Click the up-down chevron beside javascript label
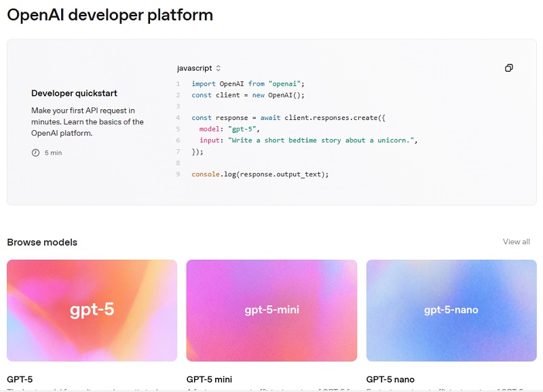 tap(217, 68)
